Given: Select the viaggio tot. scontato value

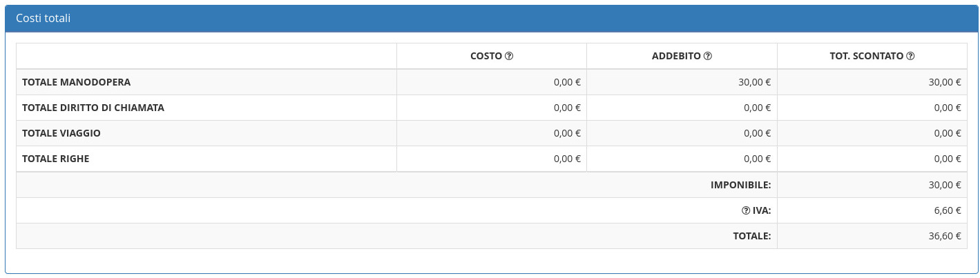Looking at the screenshot, I should click(x=948, y=133).
